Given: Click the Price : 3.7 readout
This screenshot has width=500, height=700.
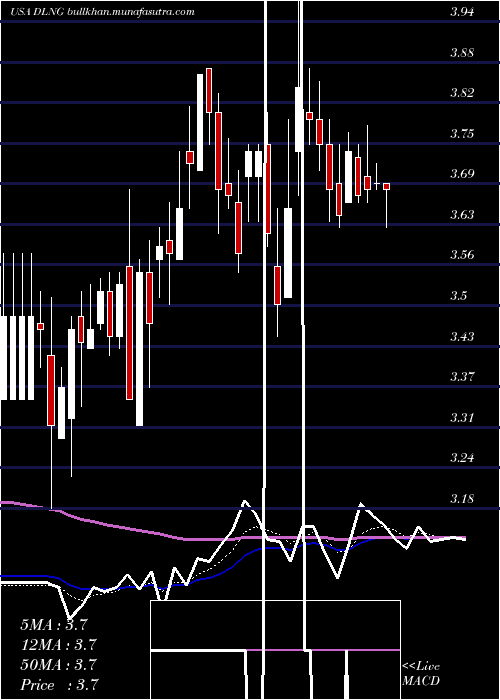Looking at the screenshot, I should point(59,684).
